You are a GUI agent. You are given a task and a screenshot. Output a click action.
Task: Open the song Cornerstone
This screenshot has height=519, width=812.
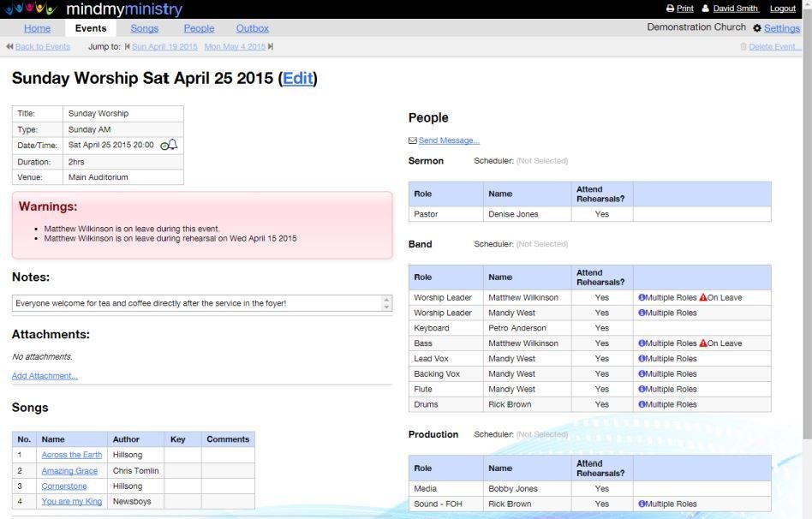pyautogui.click(x=64, y=486)
